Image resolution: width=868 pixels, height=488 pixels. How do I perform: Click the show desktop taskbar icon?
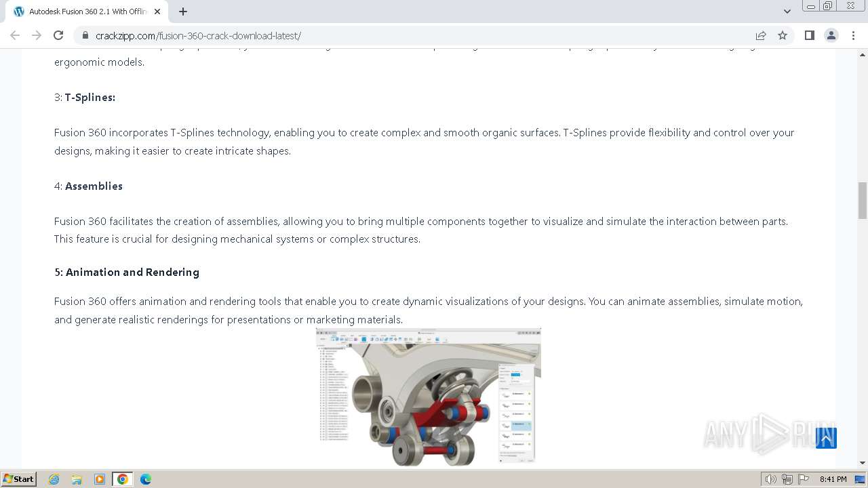point(860,479)
